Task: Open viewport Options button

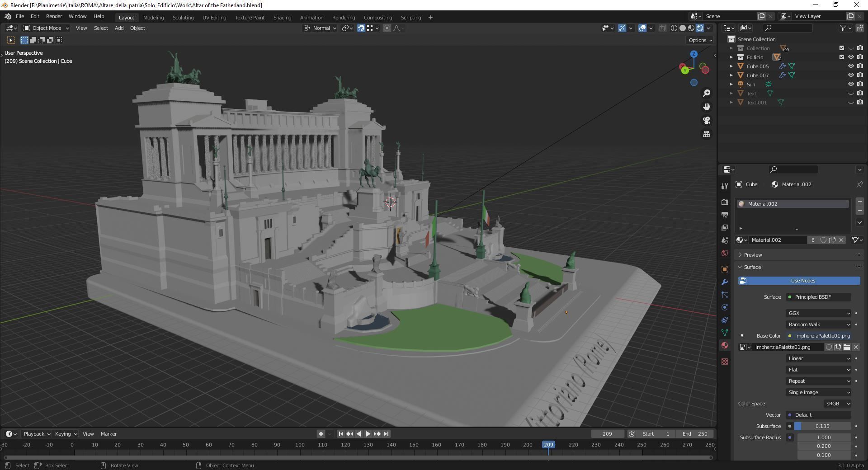Action: pos(700,40)
